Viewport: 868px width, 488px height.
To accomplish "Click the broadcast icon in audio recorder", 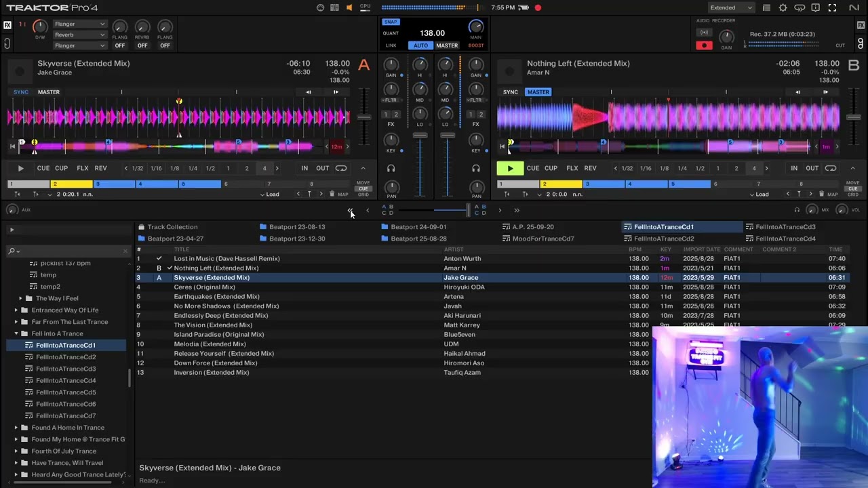I will click(x=704, y=33).
